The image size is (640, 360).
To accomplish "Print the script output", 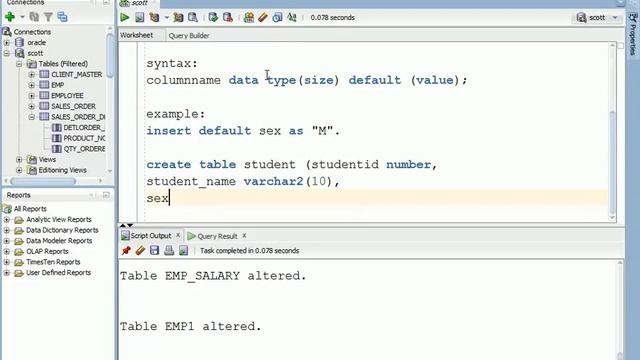I will click(169, 250).
